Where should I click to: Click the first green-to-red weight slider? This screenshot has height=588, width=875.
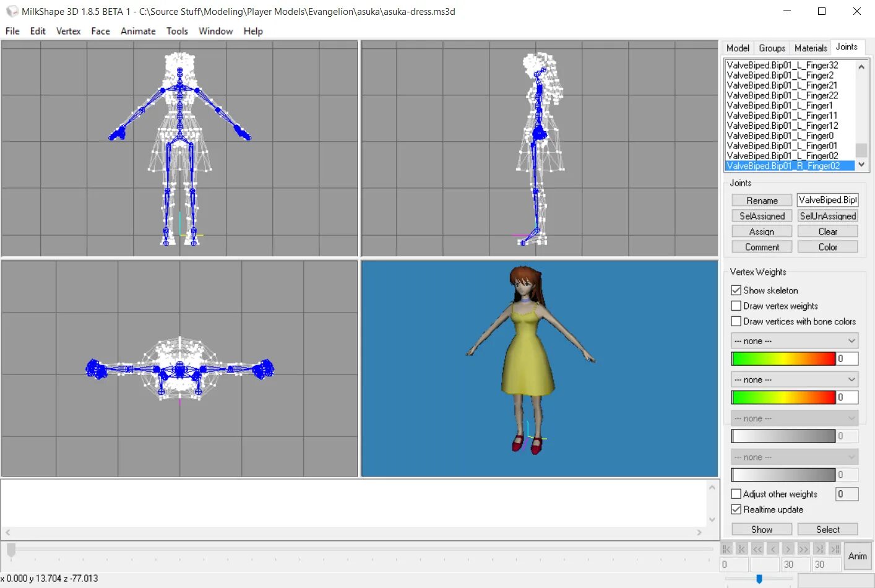[783, 358]
